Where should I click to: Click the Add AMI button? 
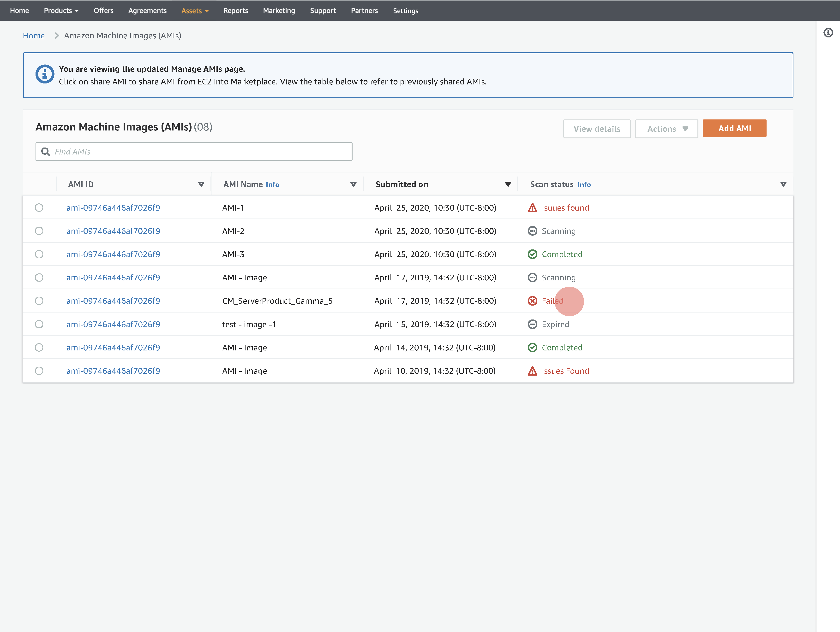point(734,129)
